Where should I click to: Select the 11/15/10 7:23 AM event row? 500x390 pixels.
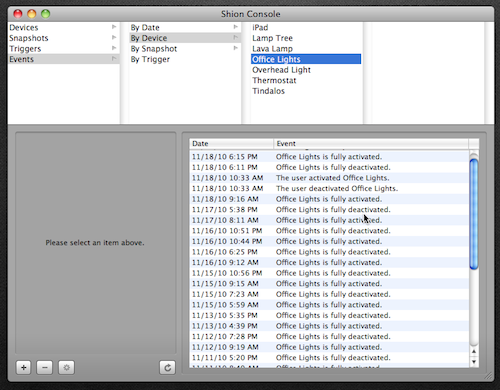coord(329,294)
